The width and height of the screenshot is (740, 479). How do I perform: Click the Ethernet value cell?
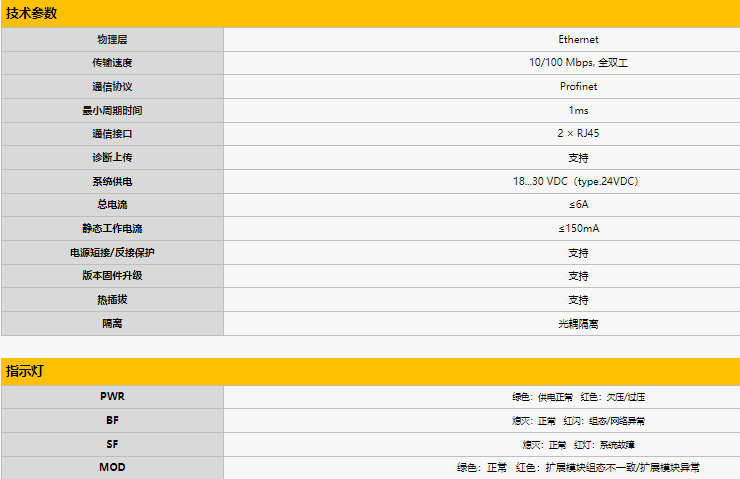click(x=578, y=39)
